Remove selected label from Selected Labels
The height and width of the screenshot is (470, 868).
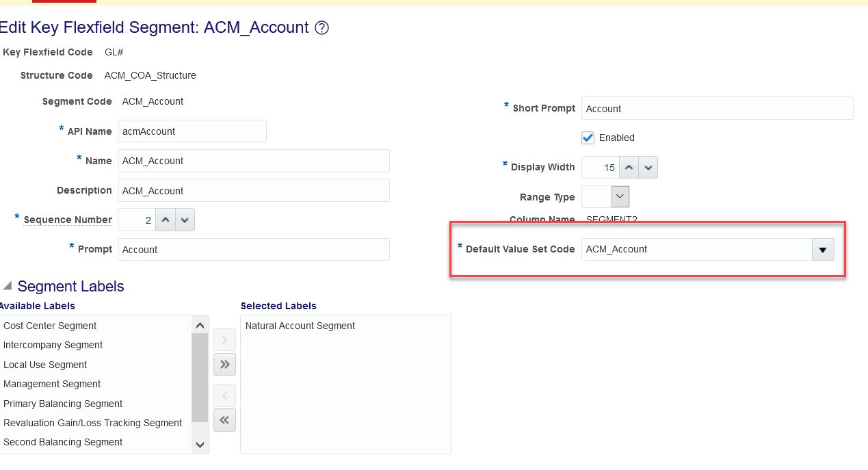click(224, 395)
